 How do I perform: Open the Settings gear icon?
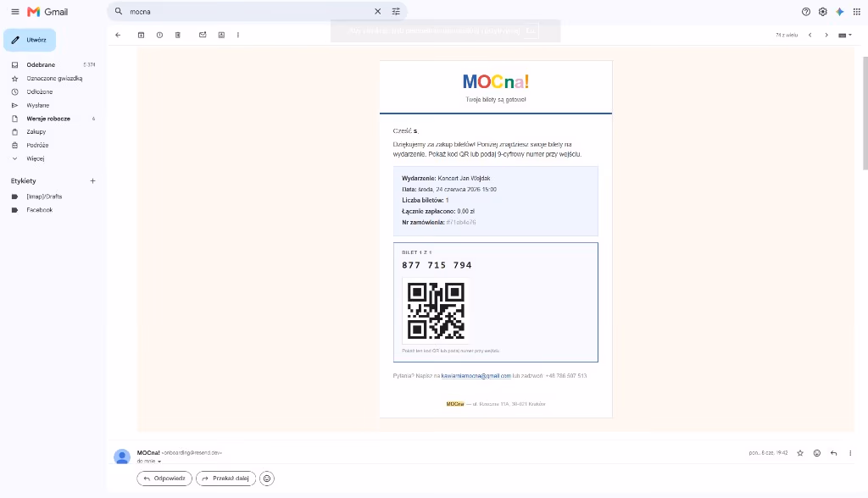(x=822, y=12)
